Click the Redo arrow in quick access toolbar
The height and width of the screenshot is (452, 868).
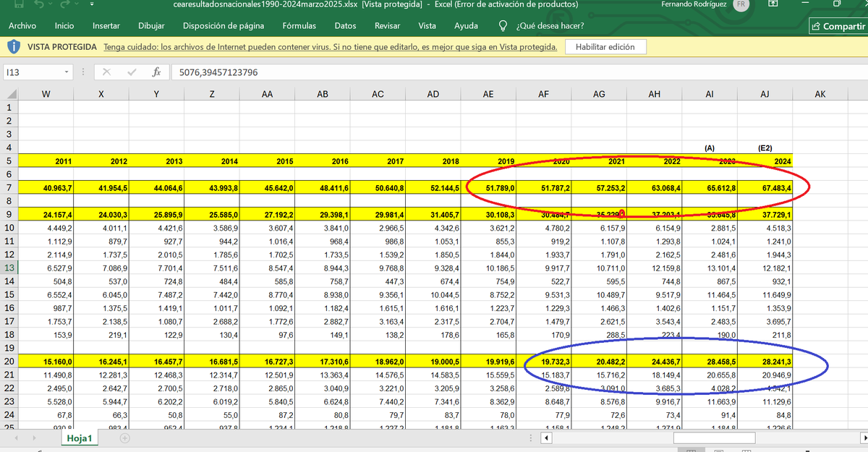click(x=64, y=4)
